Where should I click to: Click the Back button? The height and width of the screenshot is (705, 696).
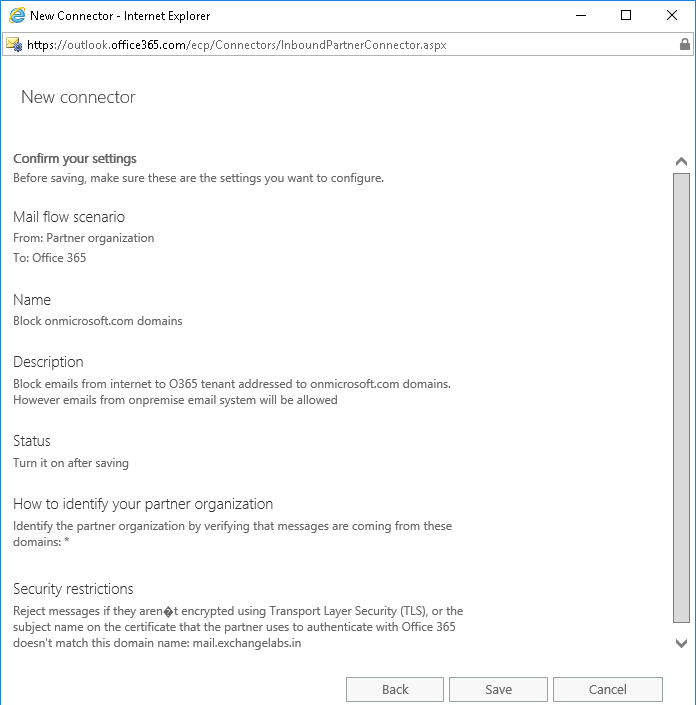click(x=395, y=689)
